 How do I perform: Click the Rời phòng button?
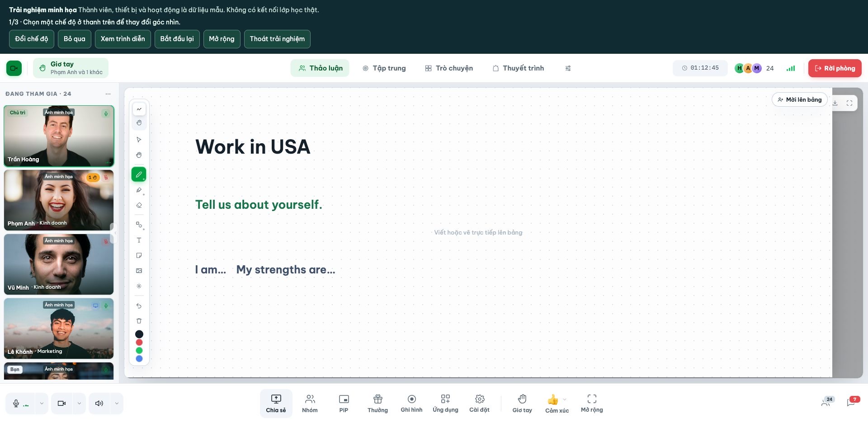[835, 68]
